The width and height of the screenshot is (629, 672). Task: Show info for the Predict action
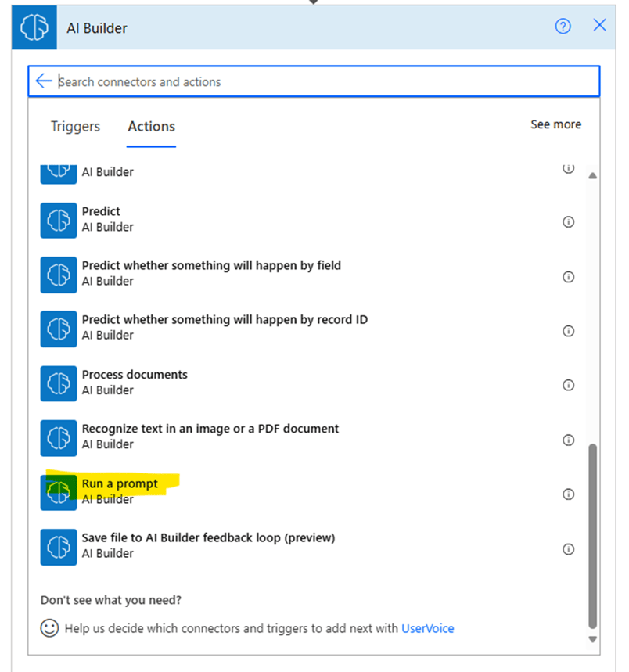(x=568, y=222)
